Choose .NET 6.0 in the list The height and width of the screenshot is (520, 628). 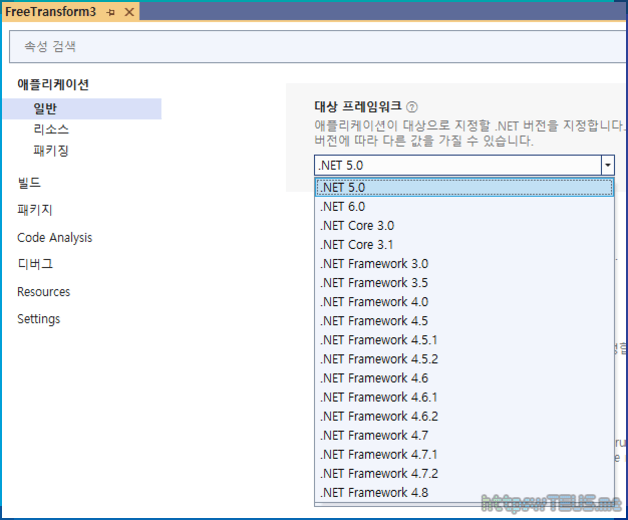pos(464,207)
